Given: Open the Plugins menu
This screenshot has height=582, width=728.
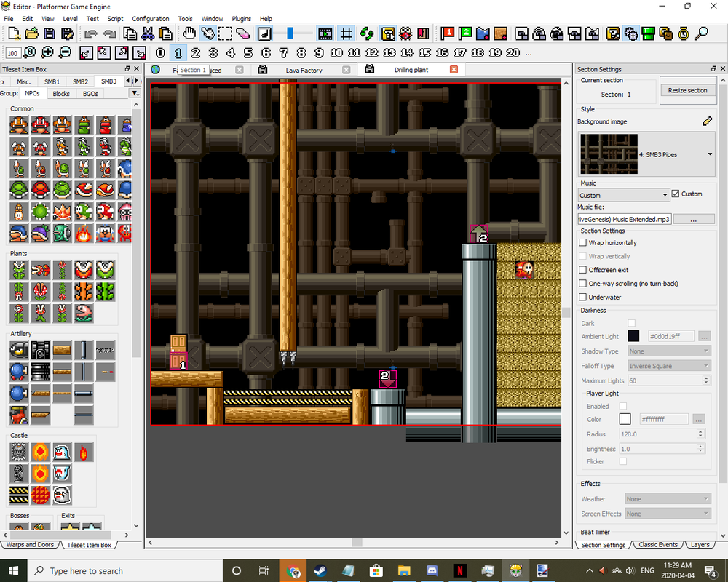Looking at the screenshot, I should (x=242, y=19).
